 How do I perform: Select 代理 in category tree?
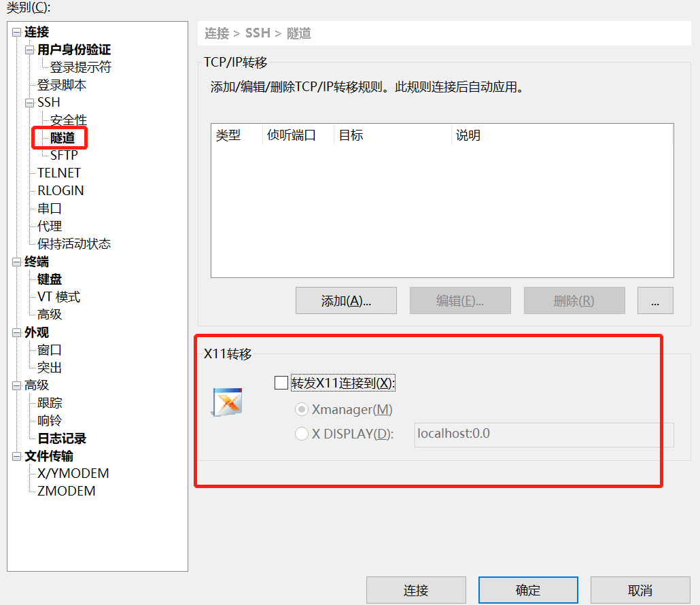click(50, 226)
